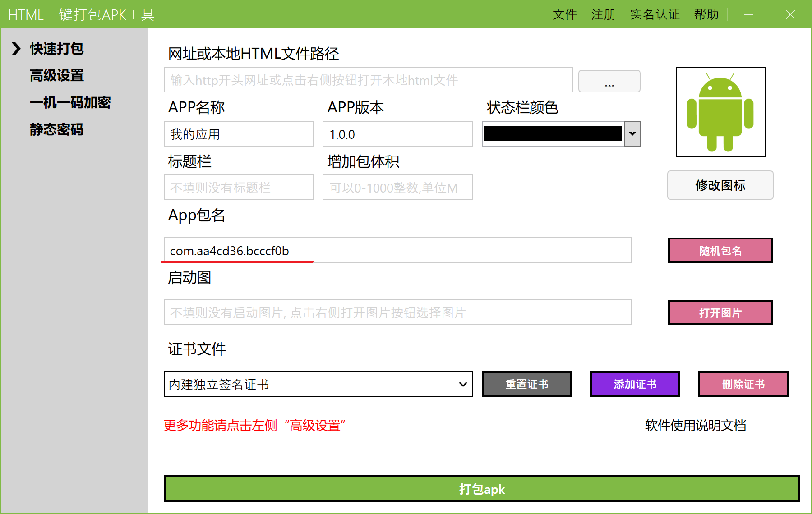812x514 pixels.
Task: Open the 软件使用说明文档 documentation link
Action: pyautogui.click(x=695, y=425)
